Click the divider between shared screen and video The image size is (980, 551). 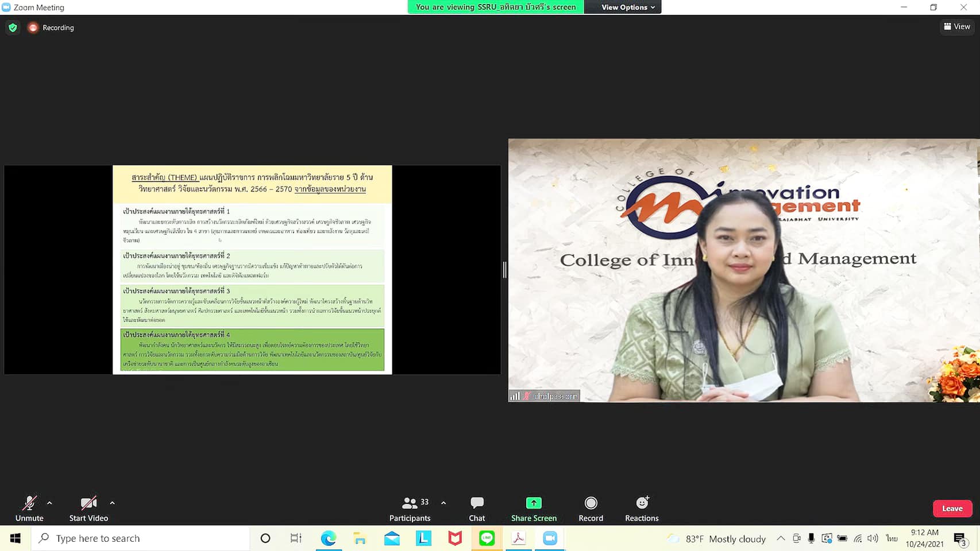point(504,270)
